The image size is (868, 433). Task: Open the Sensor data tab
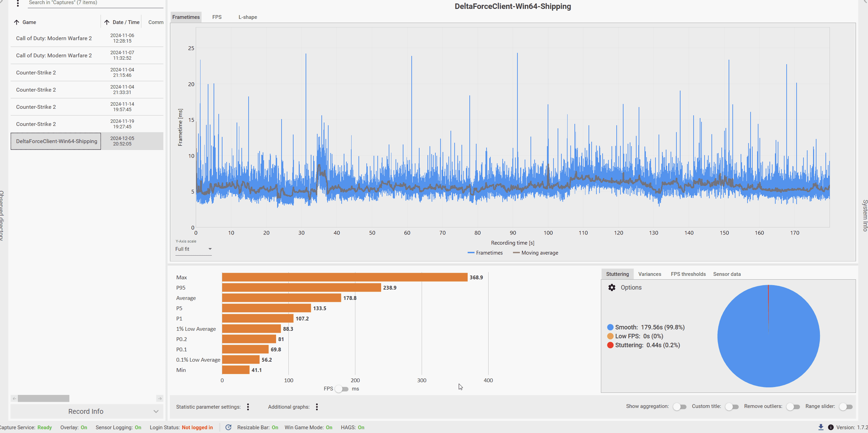(727, 274)
